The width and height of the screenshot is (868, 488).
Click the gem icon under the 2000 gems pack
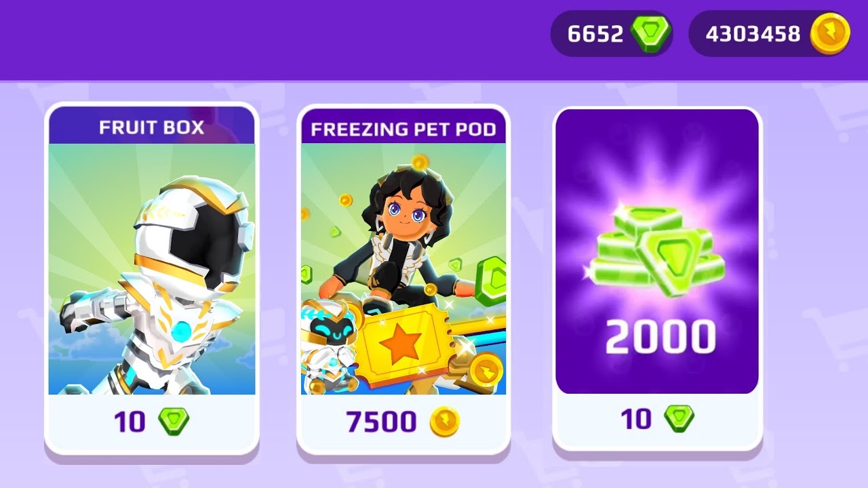(x=679, y=419)
